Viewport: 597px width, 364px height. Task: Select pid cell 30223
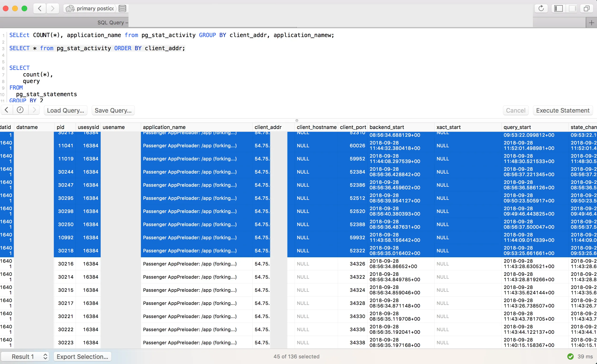pyautogui.click(x=66, y=342)
